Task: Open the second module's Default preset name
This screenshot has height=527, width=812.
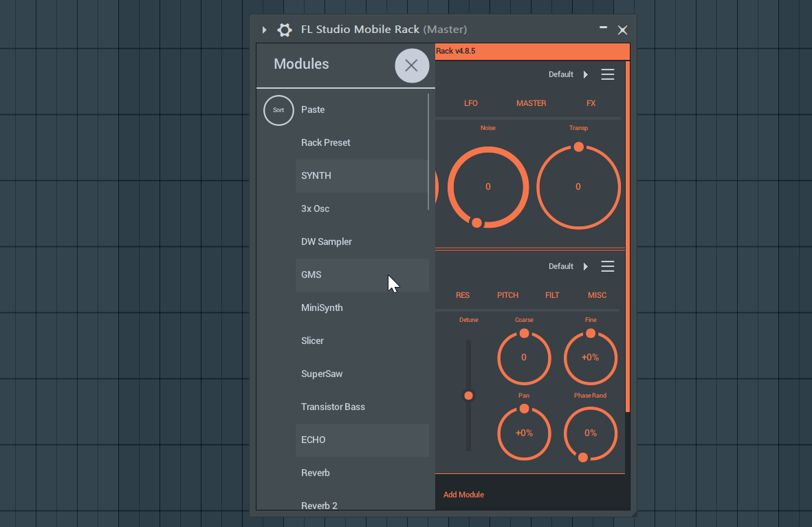Action: pyautogui.click(x=561, y=266)
